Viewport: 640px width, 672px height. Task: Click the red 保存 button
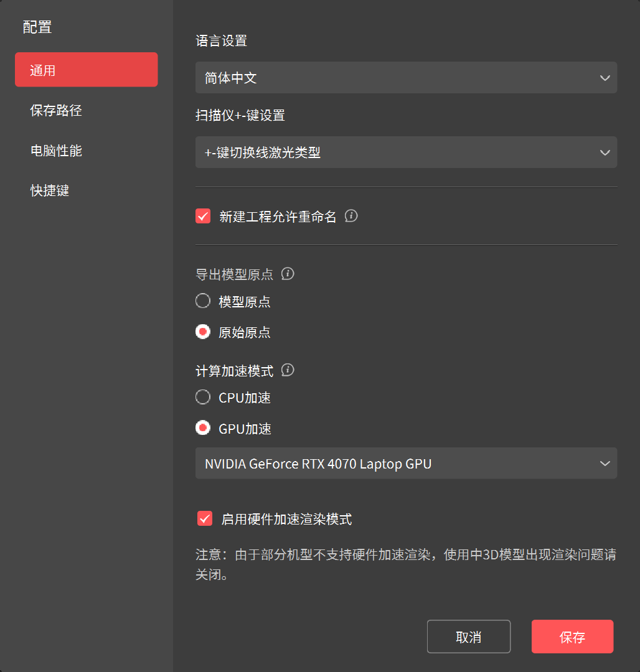point(572,637)
